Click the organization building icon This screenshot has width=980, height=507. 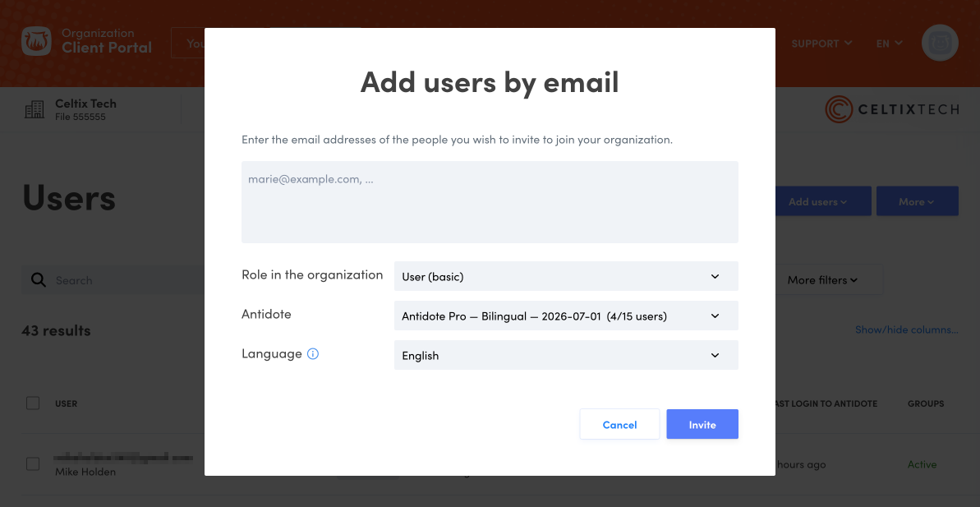coord(35,109)
